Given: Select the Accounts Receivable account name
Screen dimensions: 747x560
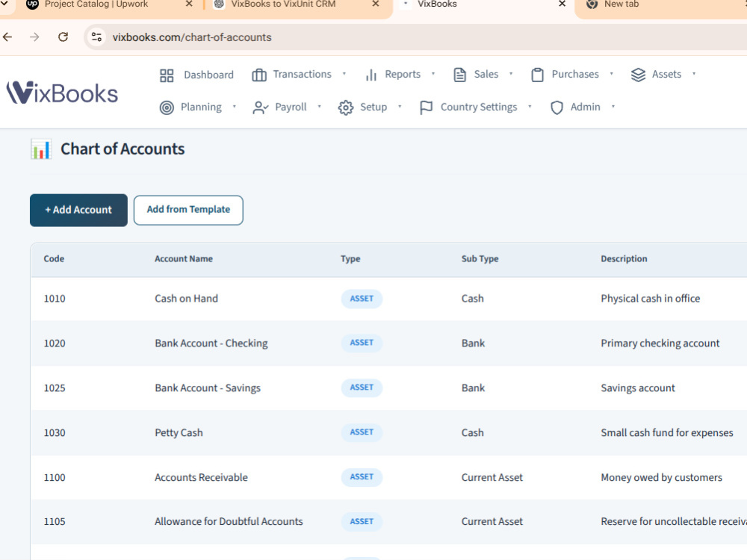Looking at the screenshot, I should coord(201,478).
